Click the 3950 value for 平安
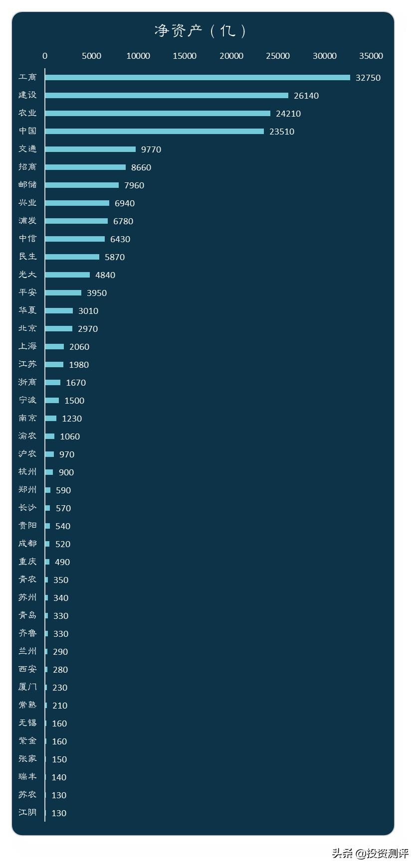Image resolution: width=418 pixels, height=868 pixels. 96,293
